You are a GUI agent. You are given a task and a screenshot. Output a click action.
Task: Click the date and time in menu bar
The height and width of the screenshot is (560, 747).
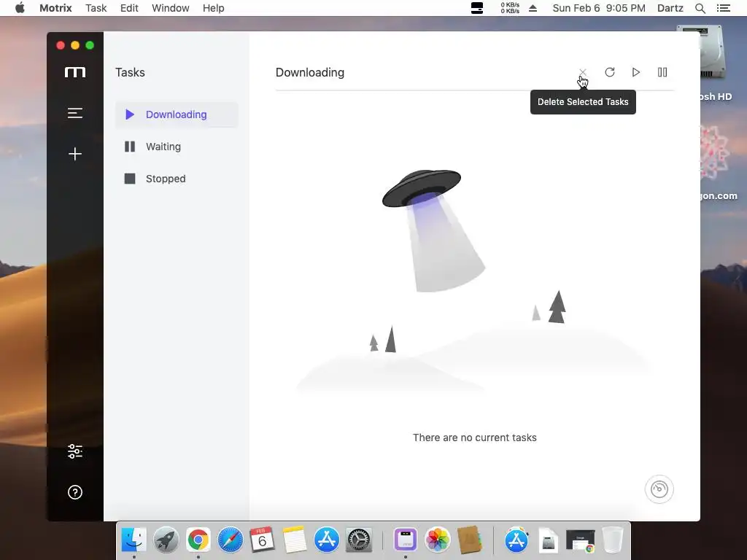(599, 8)
